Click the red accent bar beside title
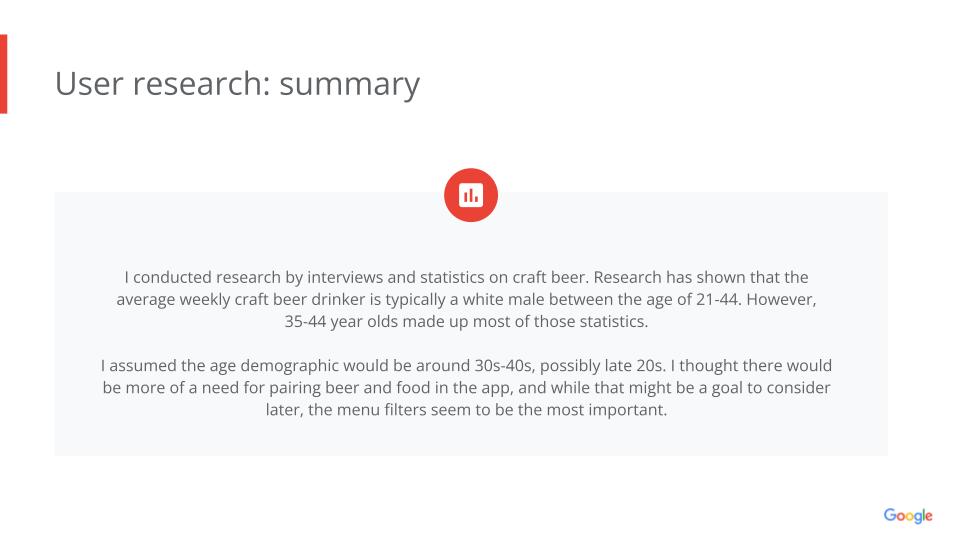The height and width of the screenshot is (540, 960). tap(3, 74)
